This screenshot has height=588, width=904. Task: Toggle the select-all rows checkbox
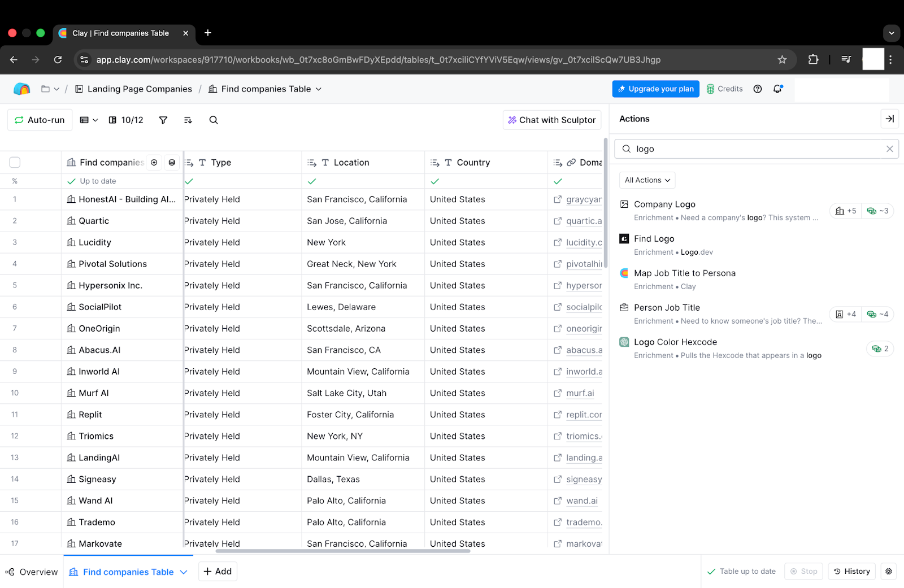pos(15,162)
